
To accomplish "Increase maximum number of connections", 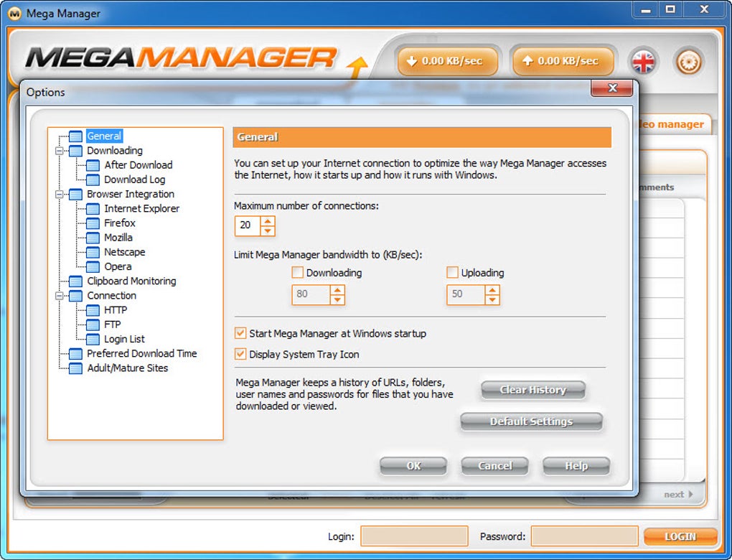I will tap(268, 221).
